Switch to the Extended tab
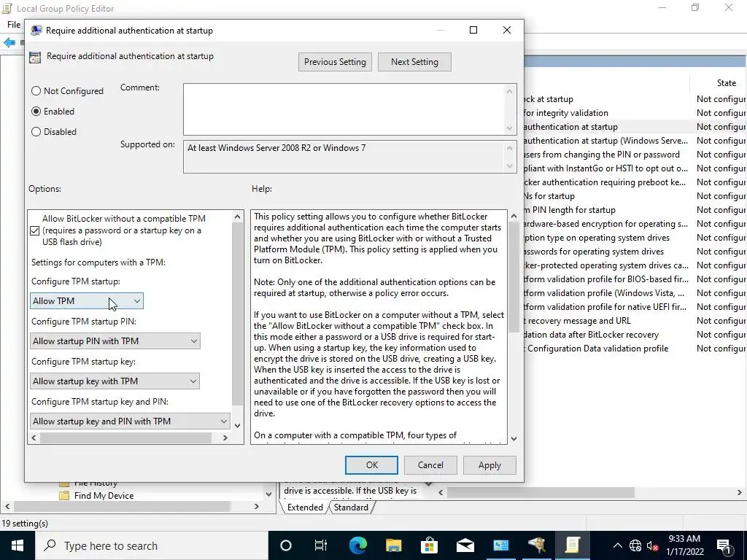The width and height of the screenshot is (747, 560). [305, 507]
